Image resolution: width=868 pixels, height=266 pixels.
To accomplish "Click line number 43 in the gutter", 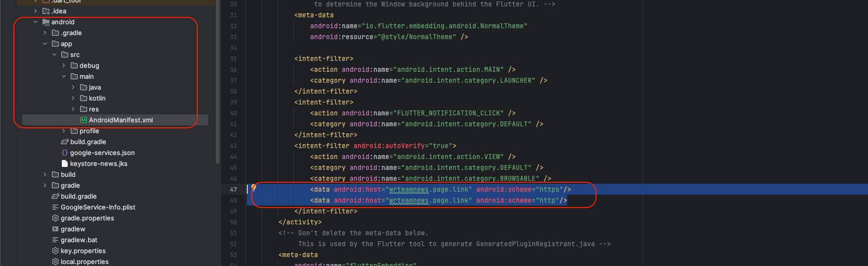I will coord(233,146).
